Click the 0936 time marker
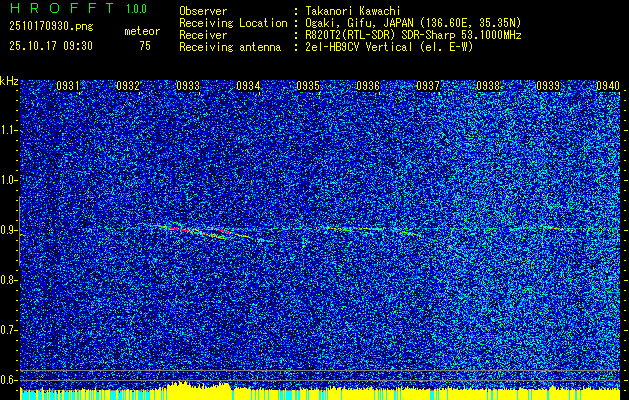The height and width of the screenshot is (400, 629). (x=368, y=86)
